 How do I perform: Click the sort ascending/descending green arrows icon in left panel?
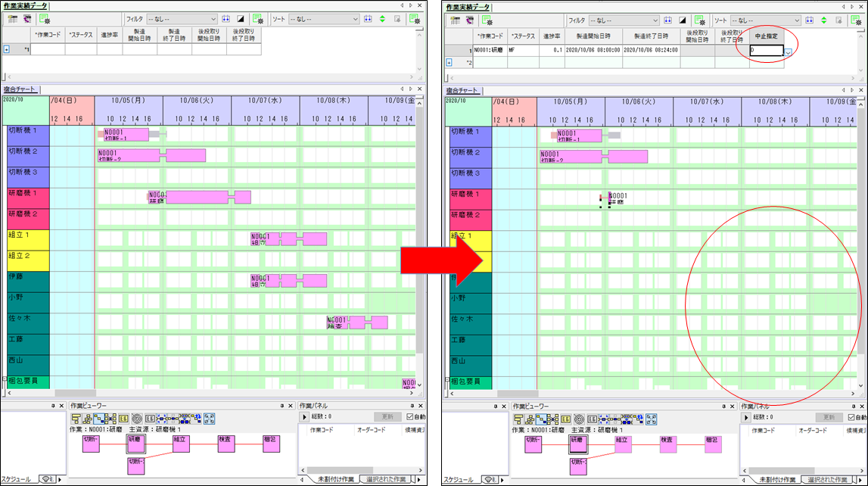(382, 19)
